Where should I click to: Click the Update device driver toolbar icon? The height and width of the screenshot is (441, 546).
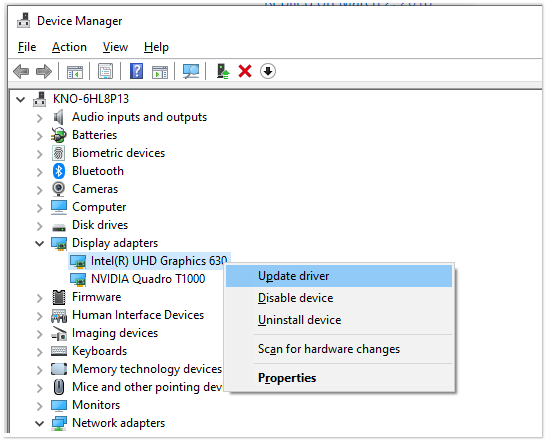[223, 71]
